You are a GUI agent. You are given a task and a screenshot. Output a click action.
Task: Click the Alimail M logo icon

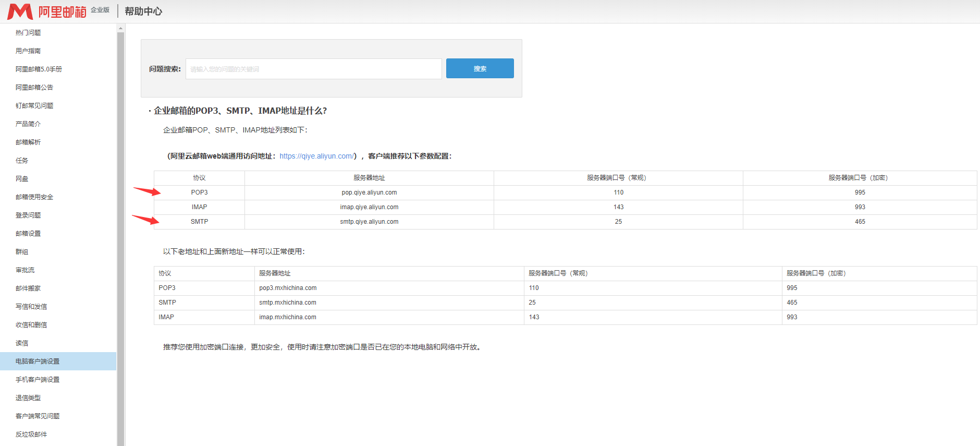click(x=20, y=11)
